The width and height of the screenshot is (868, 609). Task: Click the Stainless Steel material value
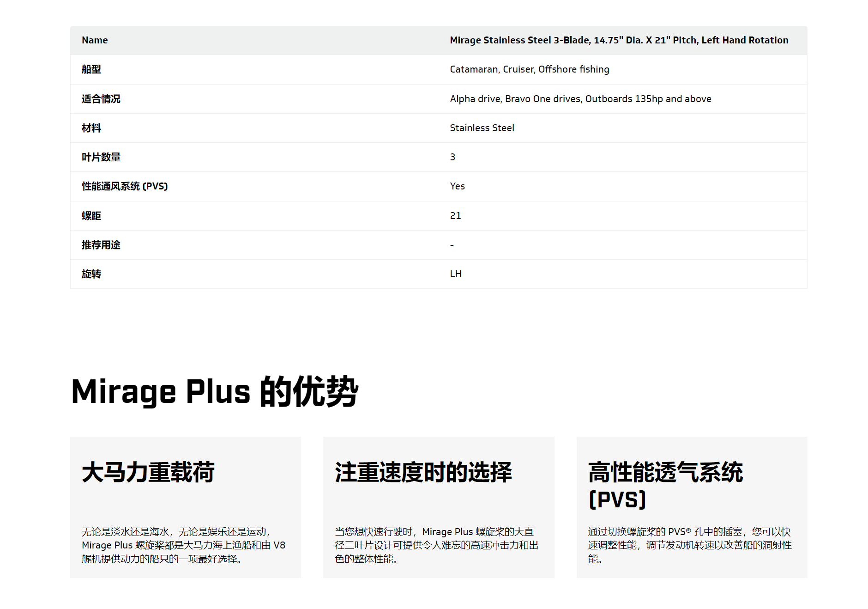[482, 128]
